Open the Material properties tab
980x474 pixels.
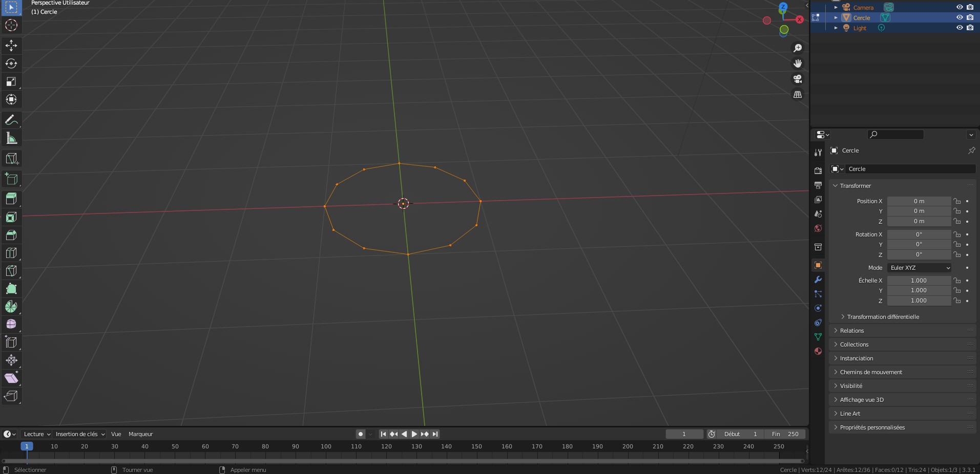[x=818, y=351]
